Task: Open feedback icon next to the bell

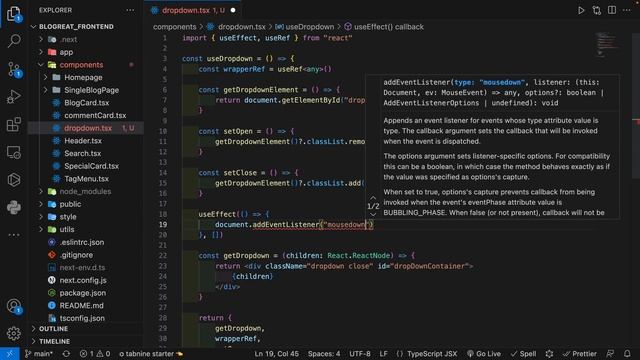Action: tap(610, 354)
